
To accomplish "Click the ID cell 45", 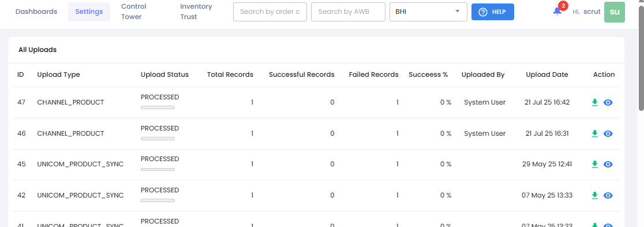I will [21, 164].
